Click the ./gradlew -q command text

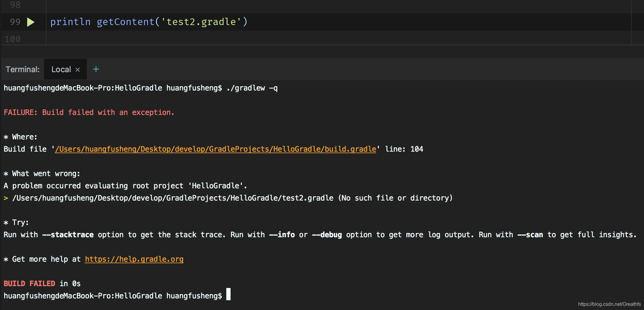click(x=252, y=88)
